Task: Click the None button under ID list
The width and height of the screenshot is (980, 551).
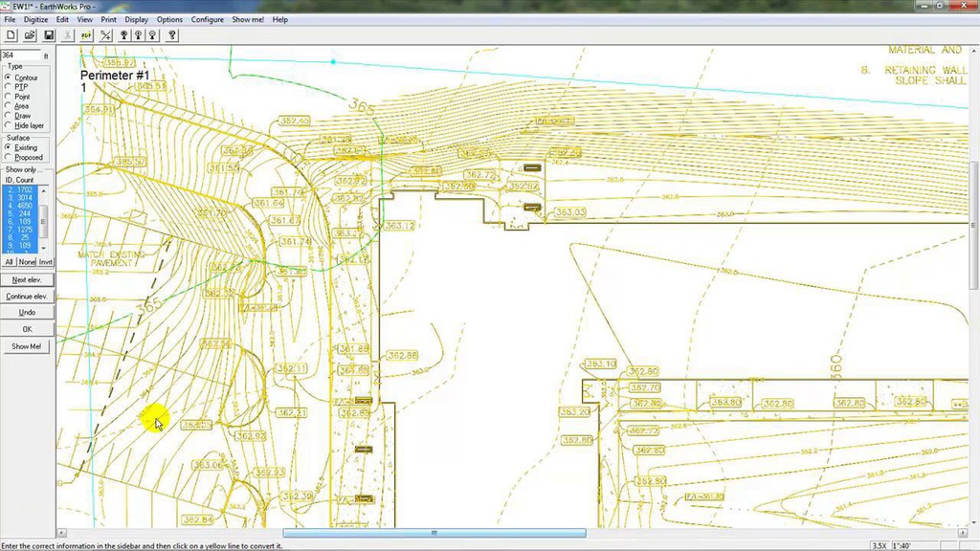Action: [27, 262]
